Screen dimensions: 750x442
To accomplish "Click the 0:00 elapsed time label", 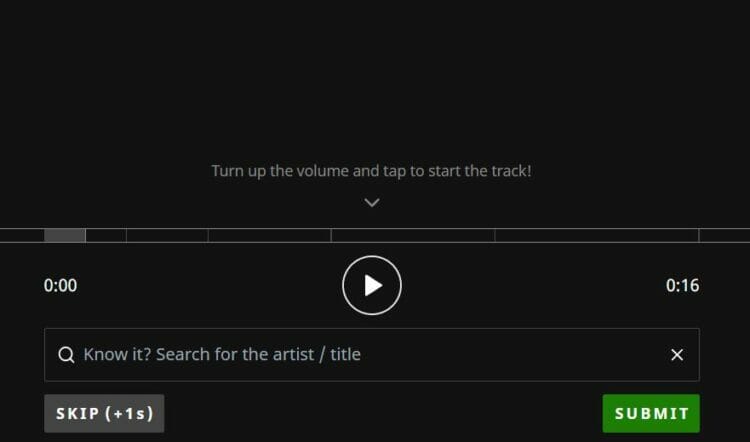I will coord(60,286).
